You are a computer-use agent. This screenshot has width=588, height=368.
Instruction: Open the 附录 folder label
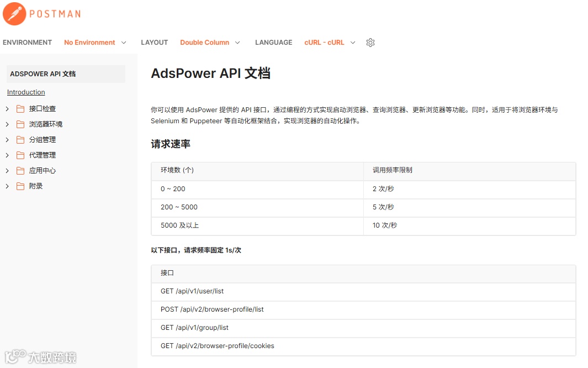point(36,186)
